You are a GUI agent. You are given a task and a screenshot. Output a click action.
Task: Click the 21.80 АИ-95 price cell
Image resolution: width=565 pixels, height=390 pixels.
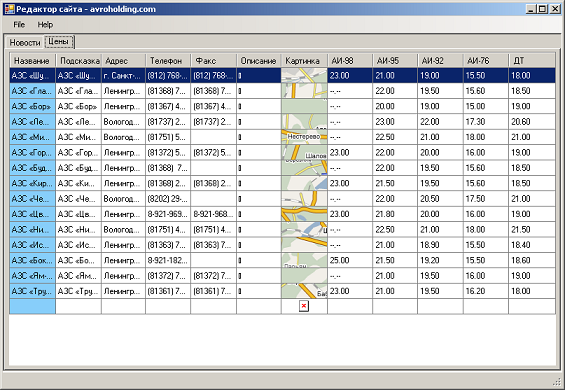point(395,214)
